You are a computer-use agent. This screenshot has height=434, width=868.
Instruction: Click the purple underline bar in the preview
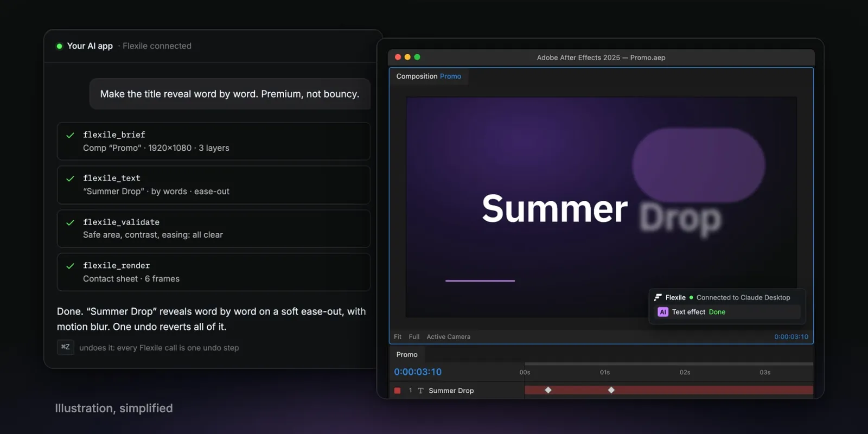pos(480,280)
